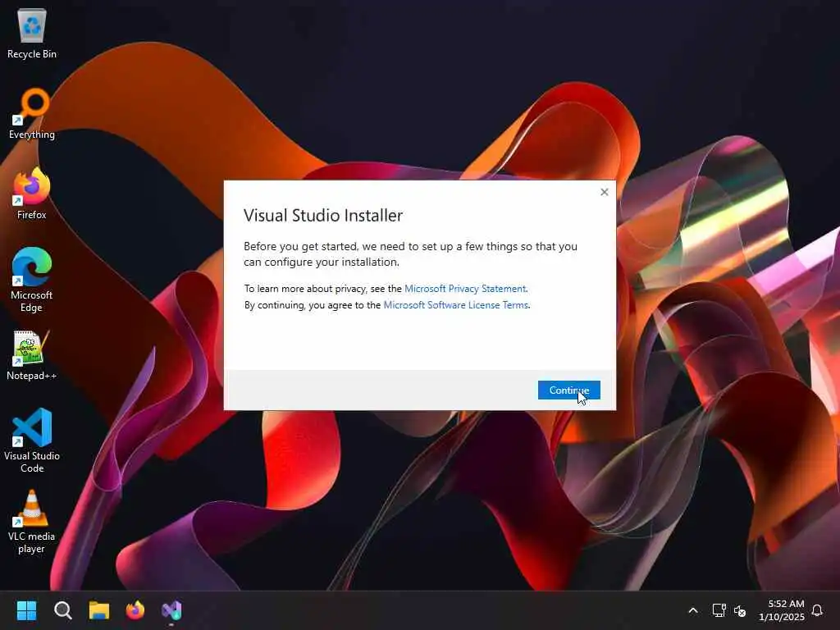Viewport: 840px width, 630px height.
Task: Switch to Visual Studio Installer taskbar icon
Action: pyautogui.click(x=171, y=610)
